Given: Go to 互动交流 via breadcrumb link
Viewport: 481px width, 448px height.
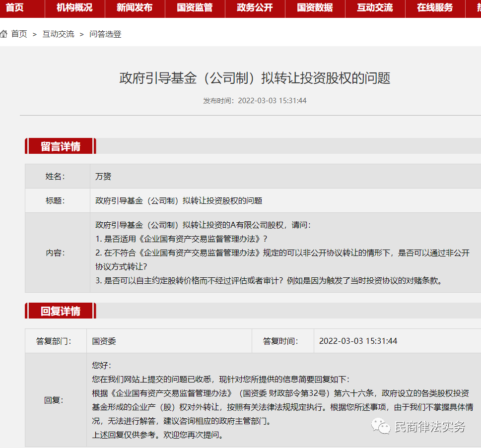Looking at the screenshot, I should (x=58, y=34).
